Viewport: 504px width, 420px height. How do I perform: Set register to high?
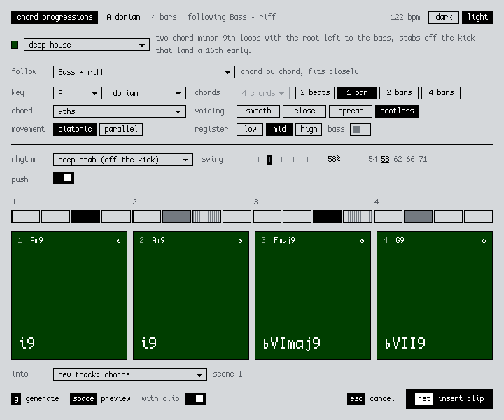pyautogui.click(x=309, y=129)
